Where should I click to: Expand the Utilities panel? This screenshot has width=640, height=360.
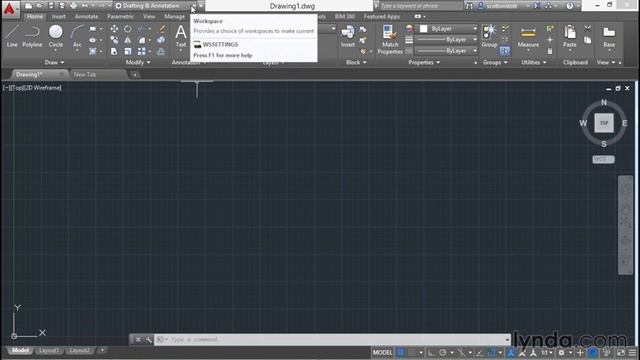point(533,62)
